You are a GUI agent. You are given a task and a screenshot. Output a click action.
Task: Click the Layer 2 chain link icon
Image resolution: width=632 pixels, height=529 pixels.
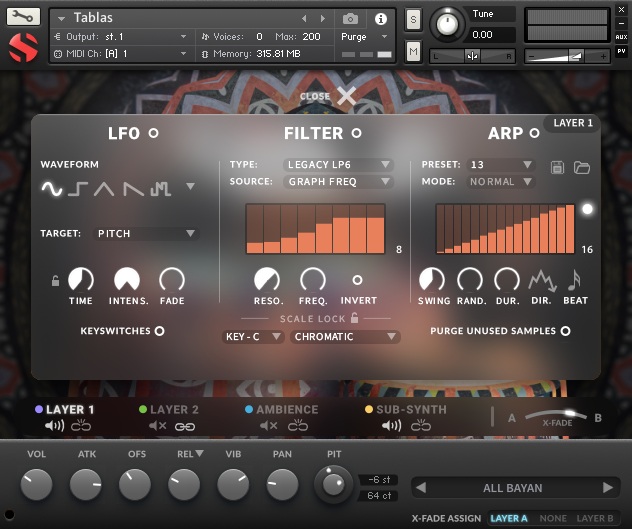click(x=185, y=427)
